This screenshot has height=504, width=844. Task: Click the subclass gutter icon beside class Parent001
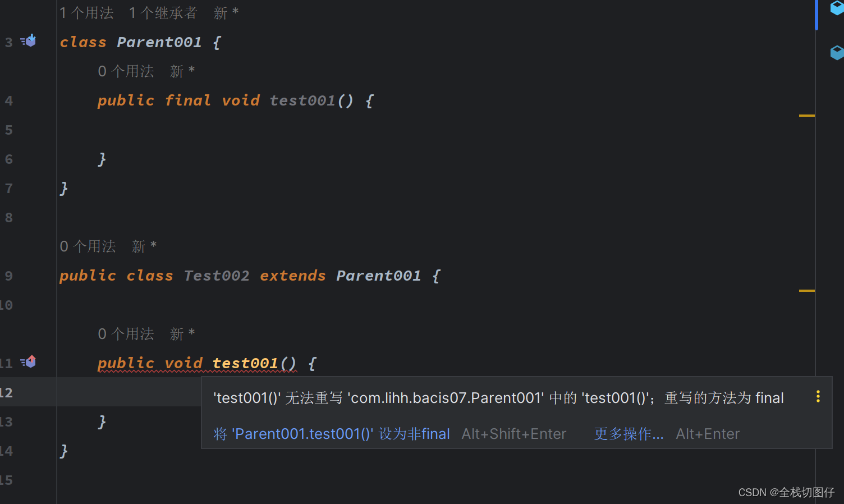click(29, 41)
